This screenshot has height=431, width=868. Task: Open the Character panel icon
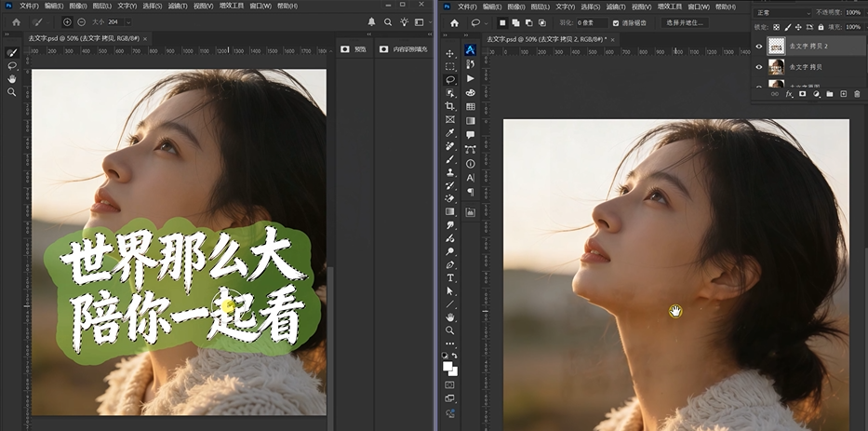click(471, 178)
